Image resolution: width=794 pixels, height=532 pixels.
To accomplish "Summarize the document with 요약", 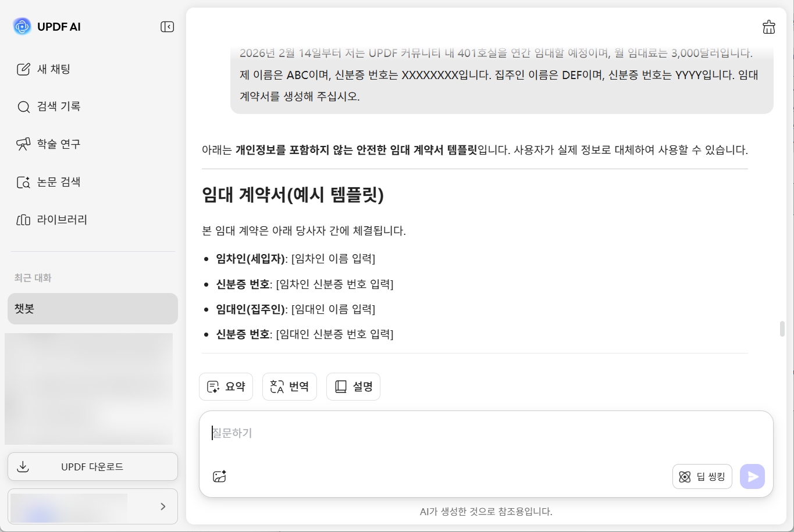I will (x=226, y=386).
